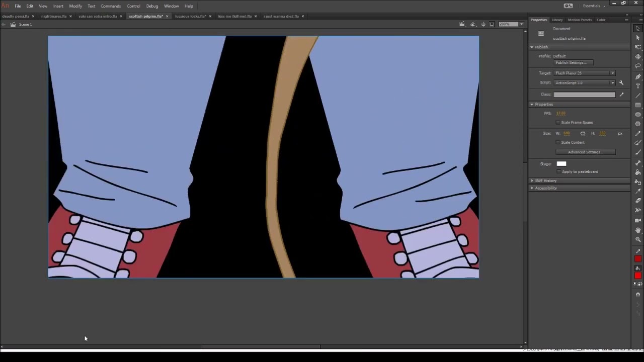
Task: Switch to nightmares.fla document tab
Action: click(54, 16)
